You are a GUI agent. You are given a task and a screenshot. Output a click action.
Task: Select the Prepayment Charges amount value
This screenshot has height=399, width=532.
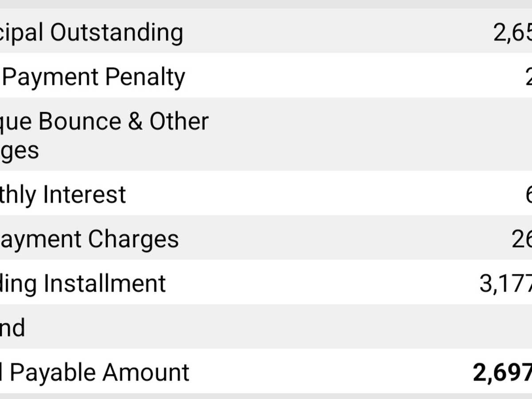click(x=521, y=239)
